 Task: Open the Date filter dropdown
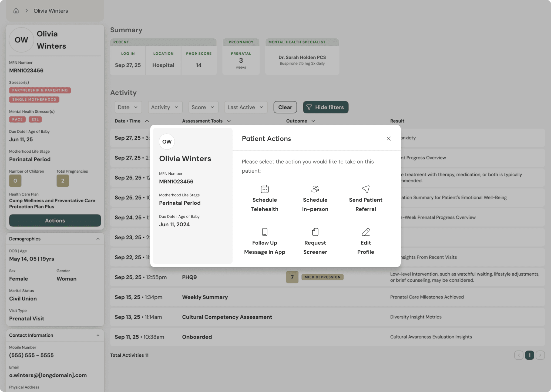(128, 107)
